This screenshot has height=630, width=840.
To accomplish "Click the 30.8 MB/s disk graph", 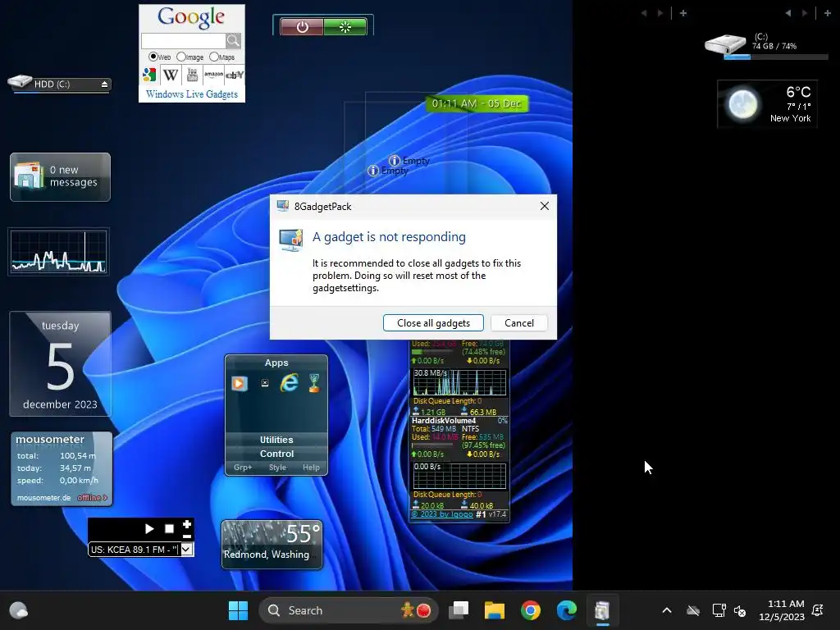I will (x=459, y=382).
